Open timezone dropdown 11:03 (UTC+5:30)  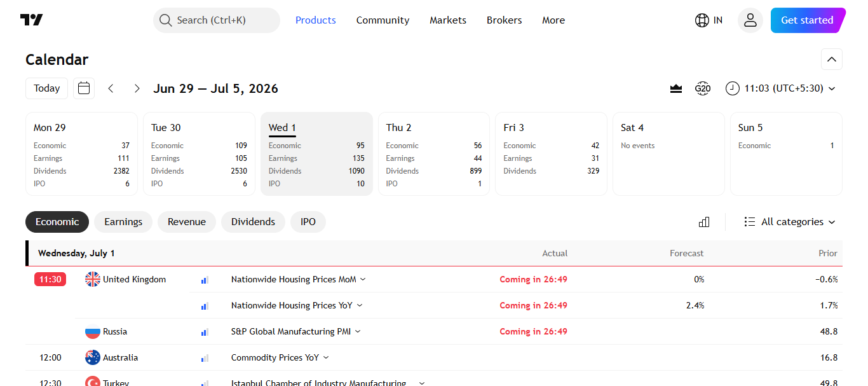pos(781,88)
